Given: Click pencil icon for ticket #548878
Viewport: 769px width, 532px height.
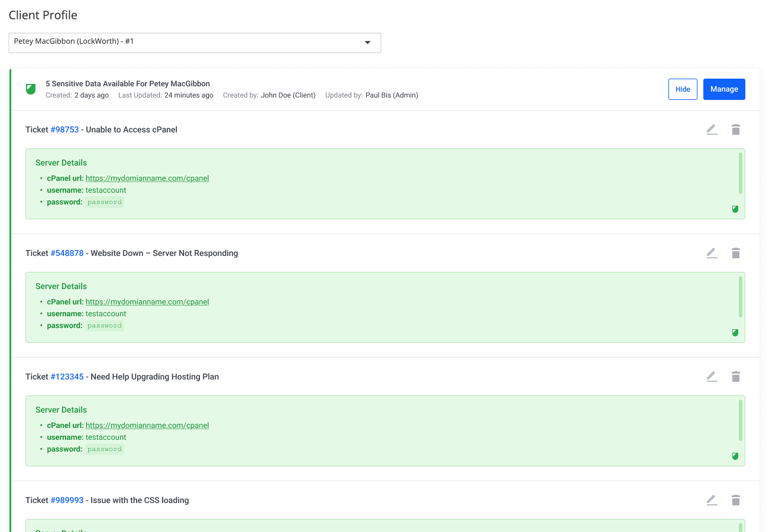Looking at the screenshot, I should pos(712,253).
